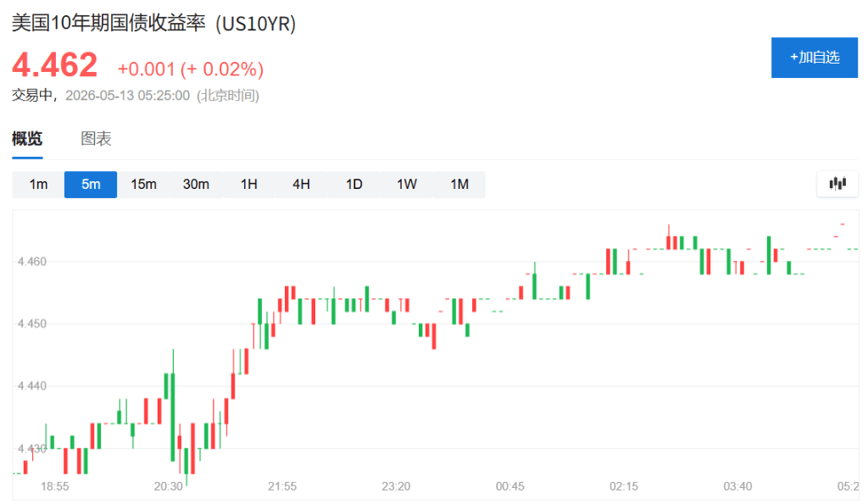
Task: Switch chart to 15m interval
Action: (x=143, y=184)
